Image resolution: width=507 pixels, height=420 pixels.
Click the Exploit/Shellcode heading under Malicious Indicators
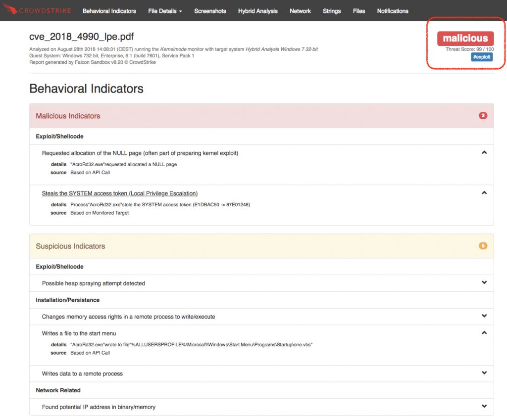[x=59, y=137]
